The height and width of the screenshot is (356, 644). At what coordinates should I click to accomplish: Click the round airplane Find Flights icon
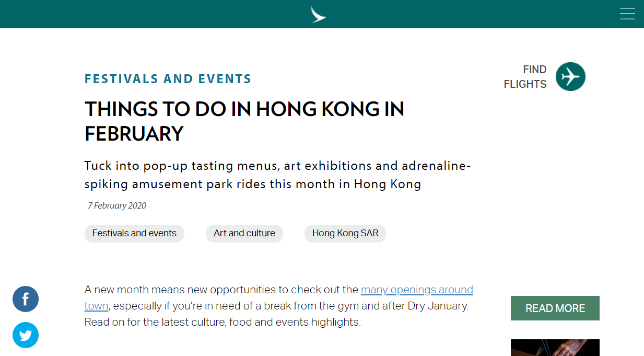pyautogui.click(x=570, y=77)
